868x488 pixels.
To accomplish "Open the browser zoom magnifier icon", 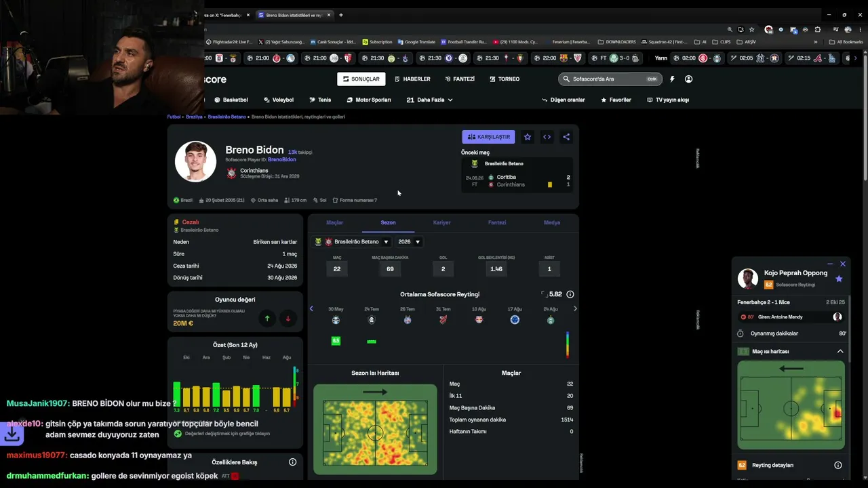I will [730, 30].
